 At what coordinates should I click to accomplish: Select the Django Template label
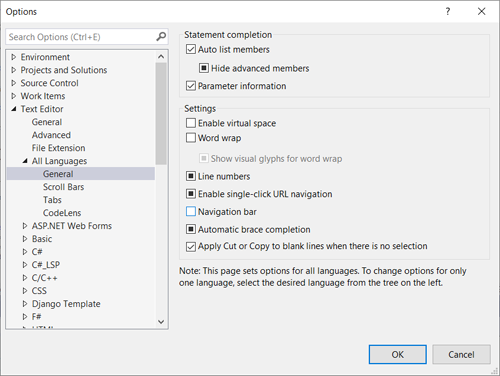click(x=66, y=304)
